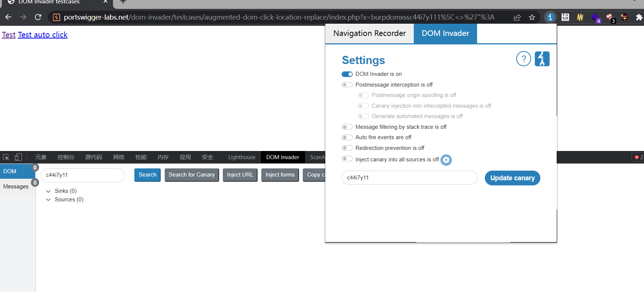Viewport: 644px width, 292px height.
Task: Click the site info icon in address bar
Action: pyautogui.click(x=56, y=17)
